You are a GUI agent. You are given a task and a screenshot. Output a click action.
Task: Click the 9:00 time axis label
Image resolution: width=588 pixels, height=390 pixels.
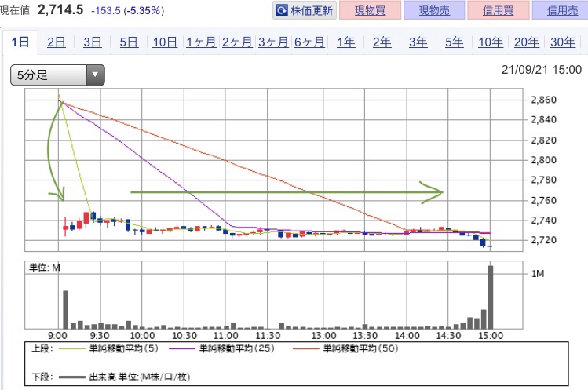57,335
